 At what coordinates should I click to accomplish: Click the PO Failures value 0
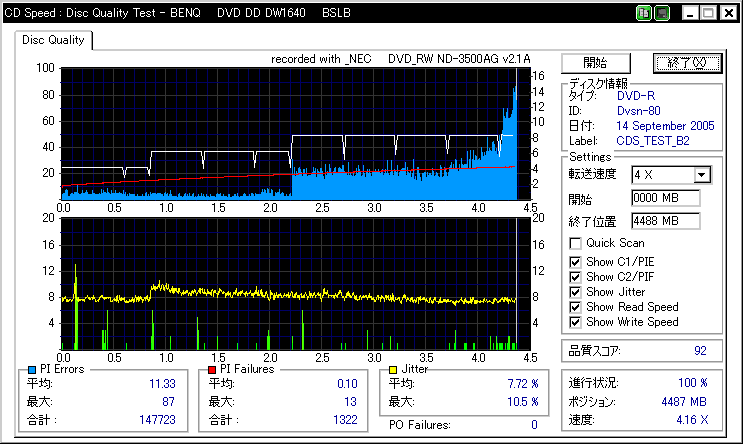534,425
